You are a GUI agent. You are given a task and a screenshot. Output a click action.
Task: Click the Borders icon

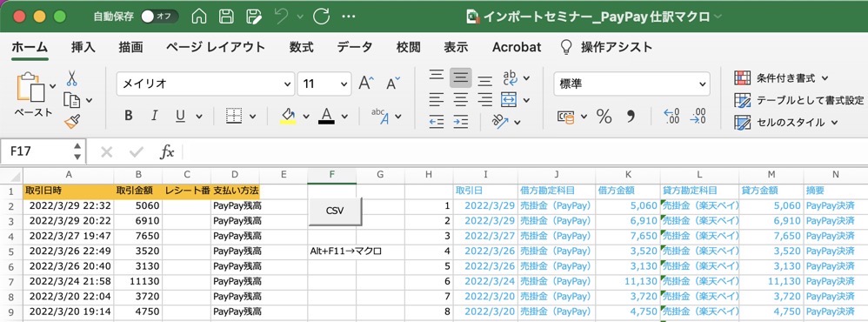pos(234,116)
